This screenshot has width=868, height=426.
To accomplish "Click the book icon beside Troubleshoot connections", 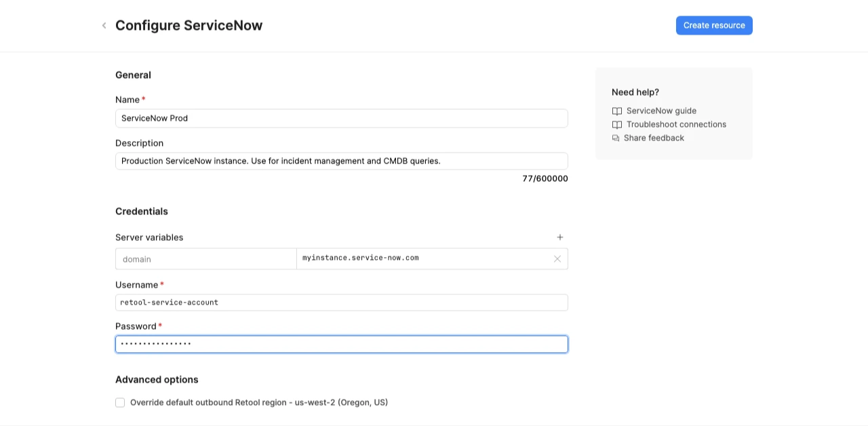I will 616,125.
